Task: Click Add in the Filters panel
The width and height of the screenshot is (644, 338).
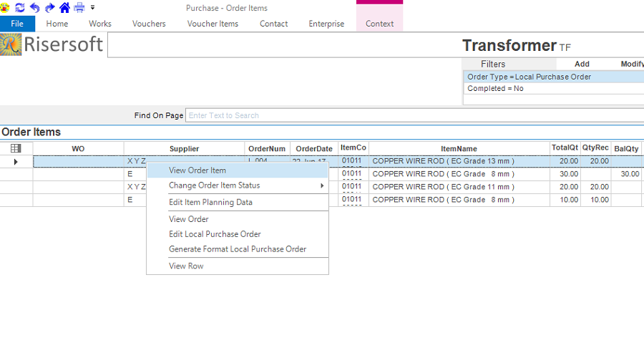Action: (582, 64)
